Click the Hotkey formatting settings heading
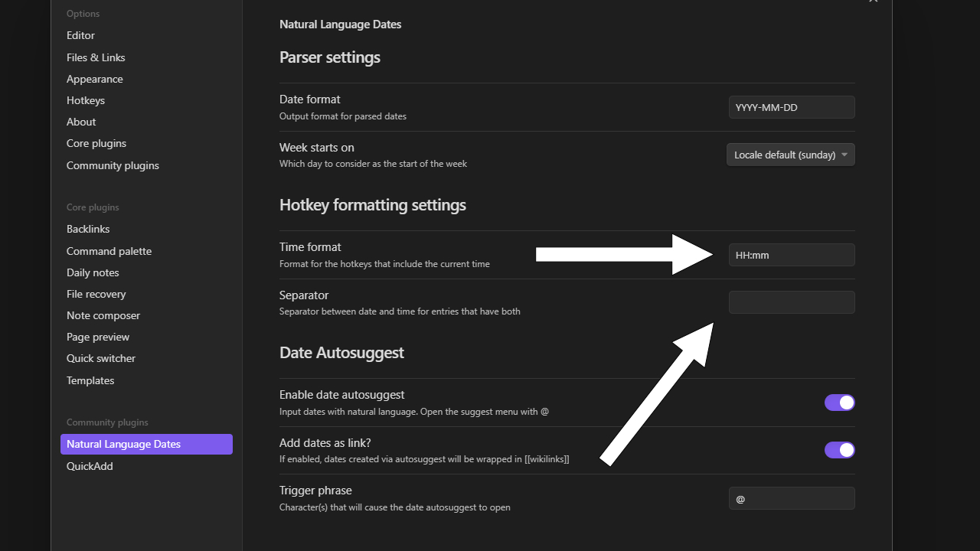980x551 pixels. point(373,205)
